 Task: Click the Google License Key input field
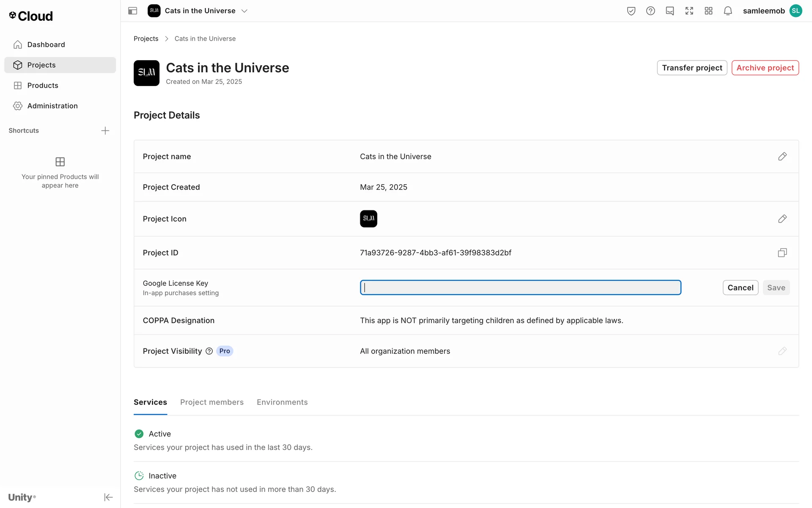pos(520,287)
